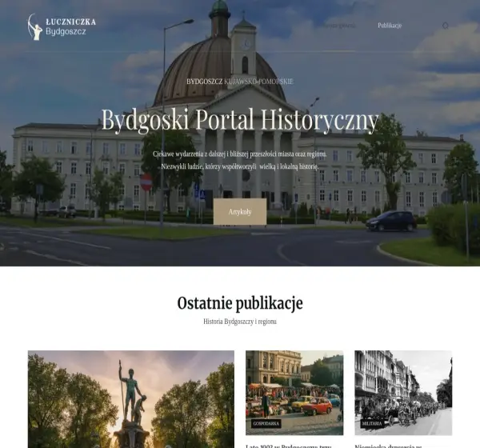Image resolution: width=480 pixels, height=448 pixels.
Task: Open the faded menu item left of Publikacje
Action: [x=338, y=26]
